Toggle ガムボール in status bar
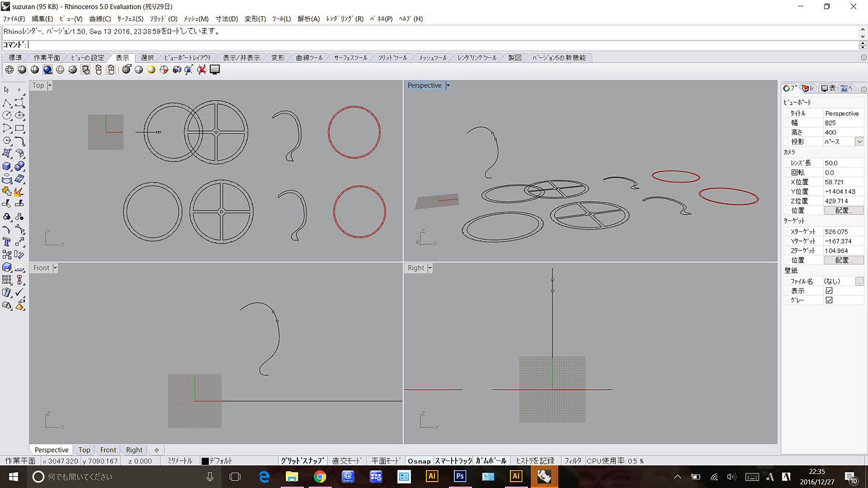The image size is (868, 488). pos(491,461)
